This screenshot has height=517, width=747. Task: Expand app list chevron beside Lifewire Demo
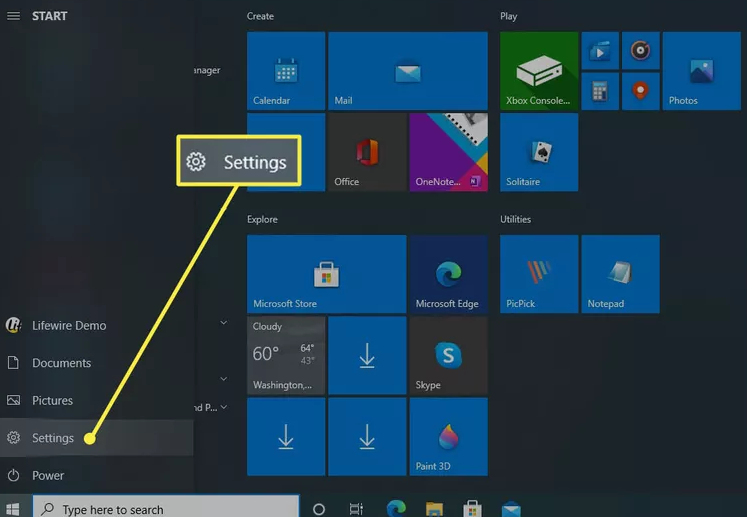tap(223, 323)
